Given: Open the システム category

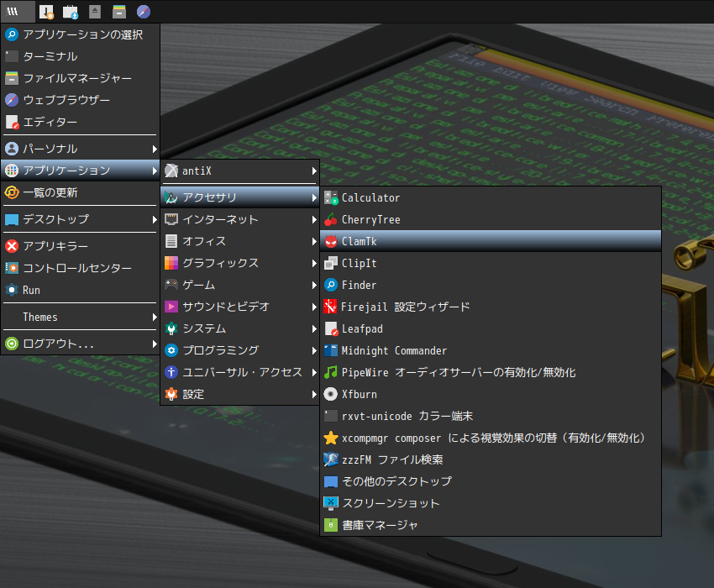Looking at the screenshot, I should (240, 328).
